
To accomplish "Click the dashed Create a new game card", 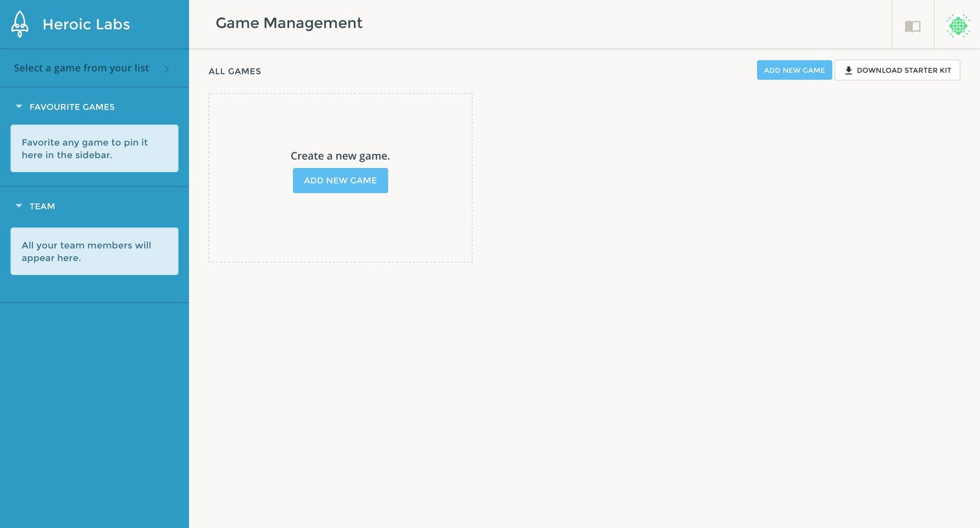I will coord(340,178).
